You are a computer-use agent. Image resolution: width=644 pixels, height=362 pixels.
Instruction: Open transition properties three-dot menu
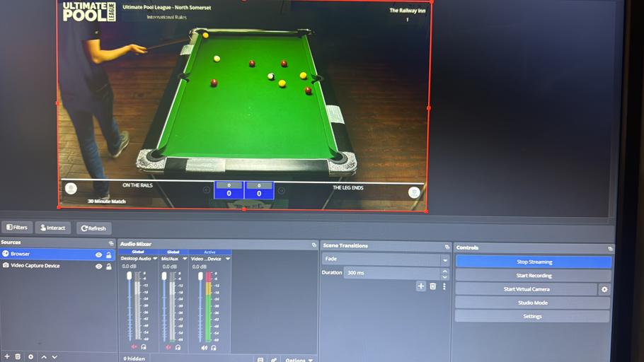click(x=444, y=286)
